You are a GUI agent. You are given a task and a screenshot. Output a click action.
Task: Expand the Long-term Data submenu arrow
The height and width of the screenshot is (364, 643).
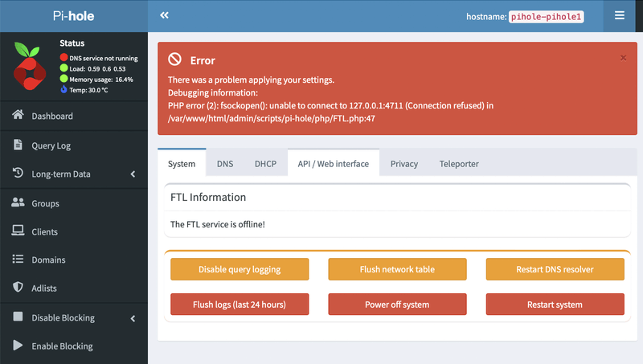pyautogui.click(x=133, y=174)
